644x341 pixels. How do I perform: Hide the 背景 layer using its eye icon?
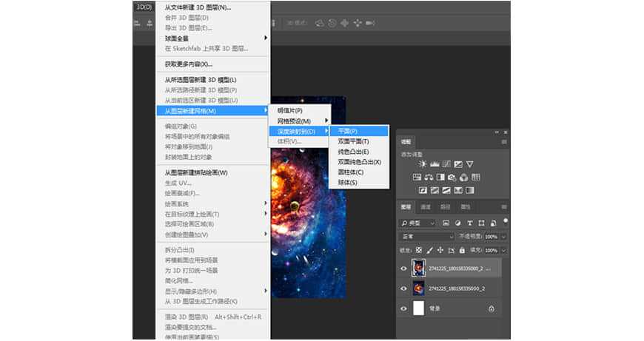point(403,308)
